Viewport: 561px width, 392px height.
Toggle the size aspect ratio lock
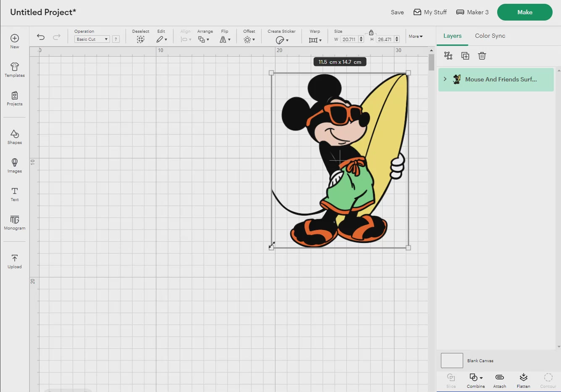[x=371, y=32]
